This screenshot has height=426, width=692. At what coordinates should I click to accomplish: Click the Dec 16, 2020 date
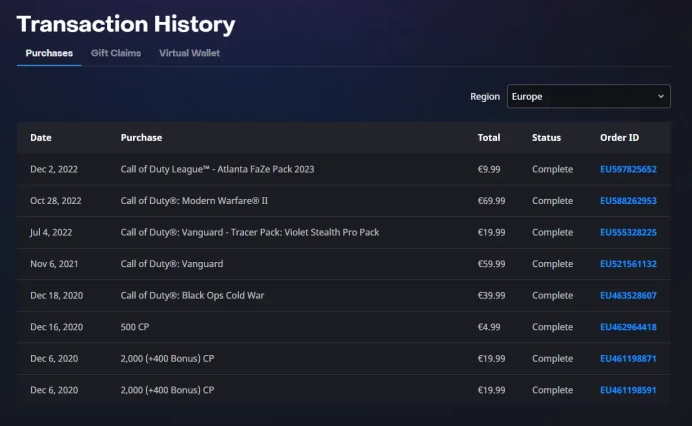click(56, 327)
